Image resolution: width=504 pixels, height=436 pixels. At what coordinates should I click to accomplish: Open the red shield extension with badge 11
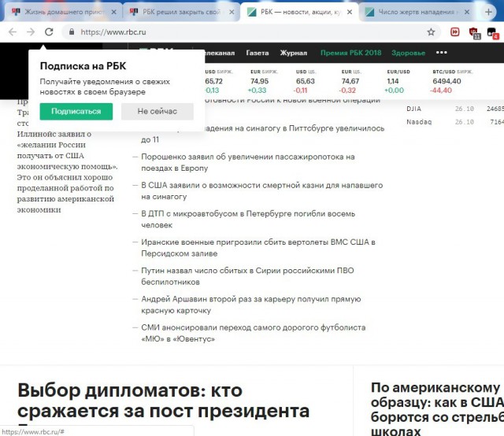(474, 33)
